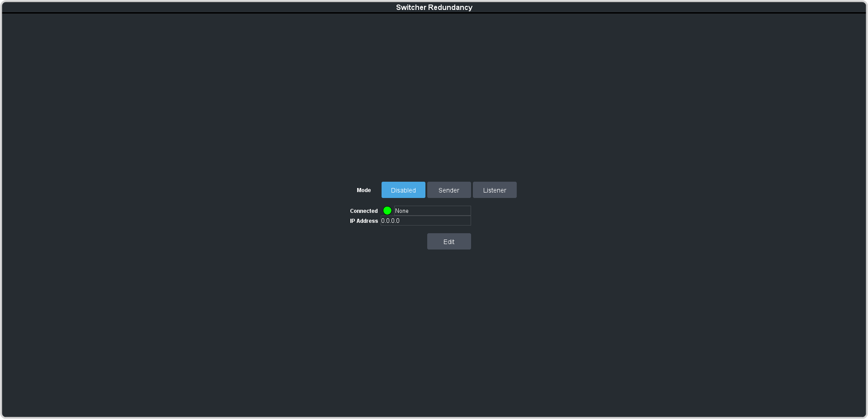Select the green connection status light
The width and height of the screenshot is (868, 419).
(x=387, y=211)
